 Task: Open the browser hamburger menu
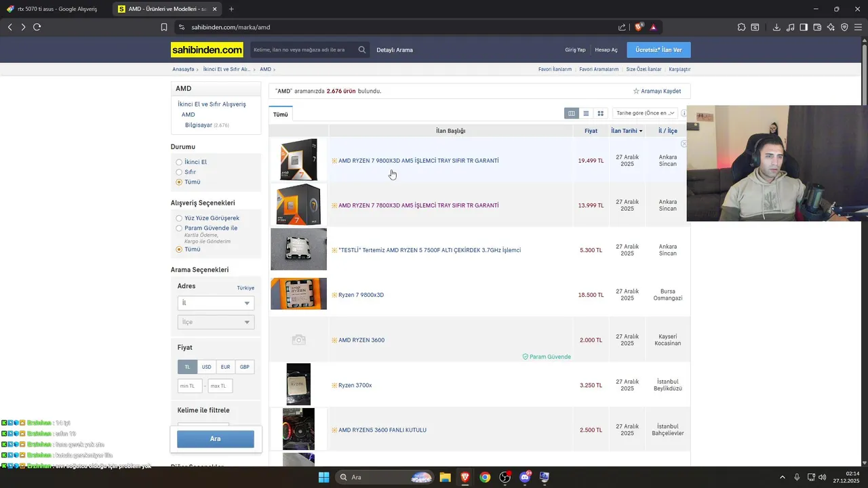pyautogui.click(x=858, y=27)
